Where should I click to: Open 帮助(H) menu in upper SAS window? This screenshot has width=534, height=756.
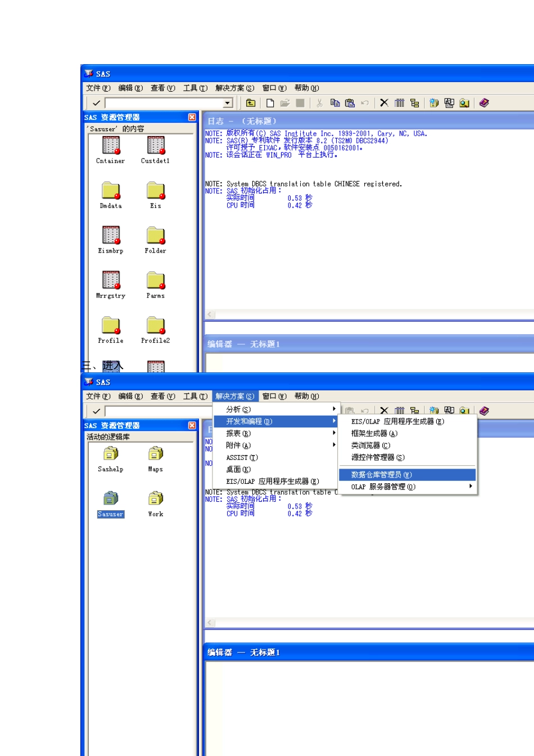coord(307,88)
